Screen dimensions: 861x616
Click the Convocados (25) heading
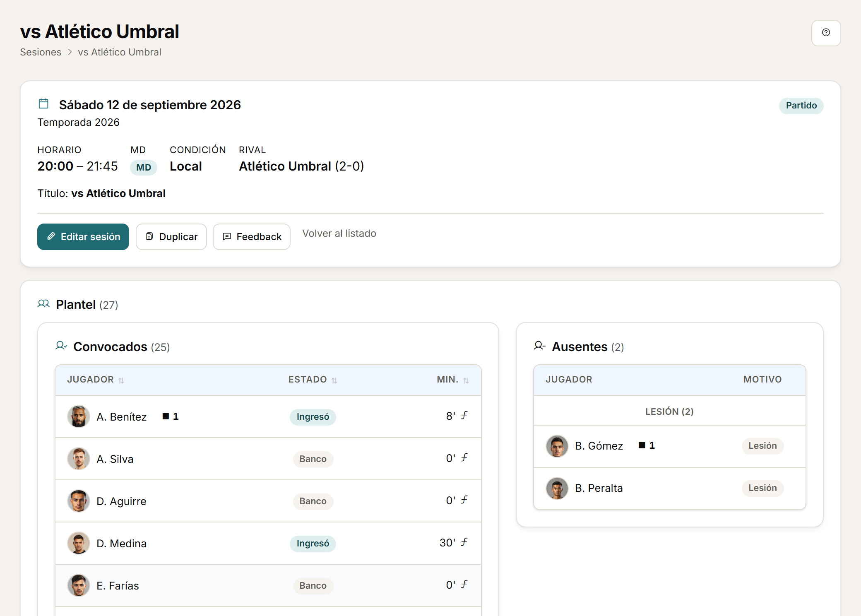122,346
